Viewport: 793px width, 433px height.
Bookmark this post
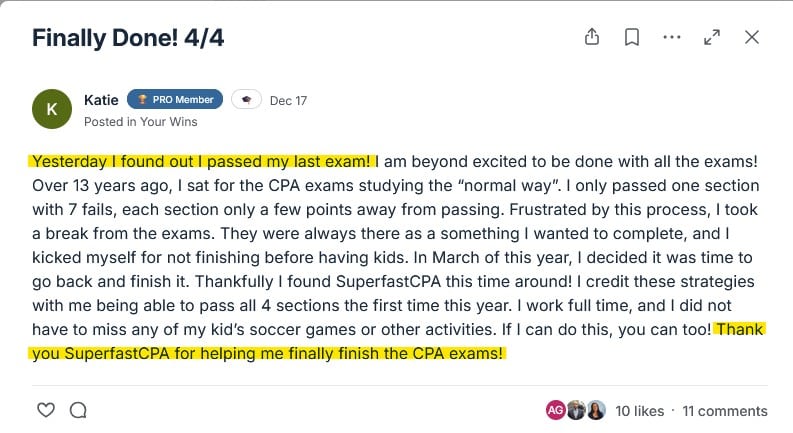tap(632, 38)
